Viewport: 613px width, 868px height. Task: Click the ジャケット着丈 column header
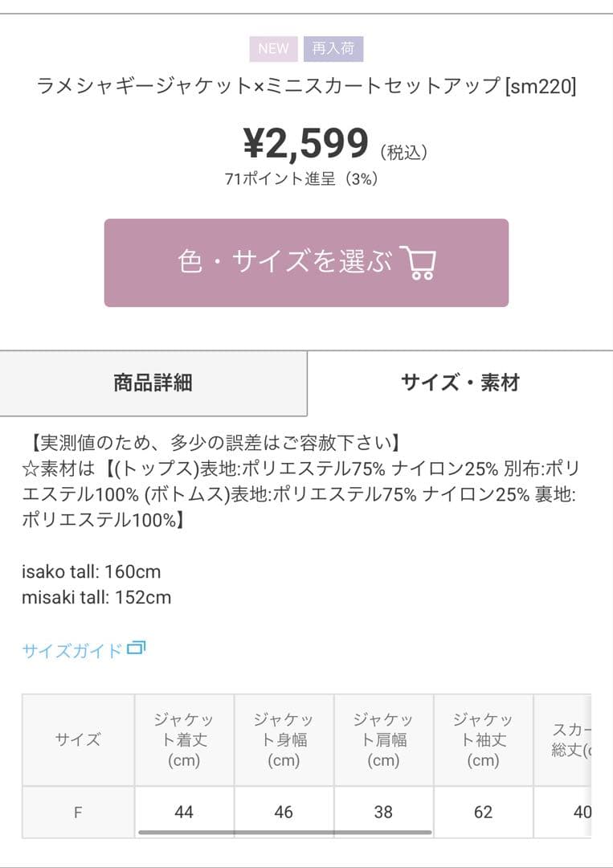(x=184, y=739)
